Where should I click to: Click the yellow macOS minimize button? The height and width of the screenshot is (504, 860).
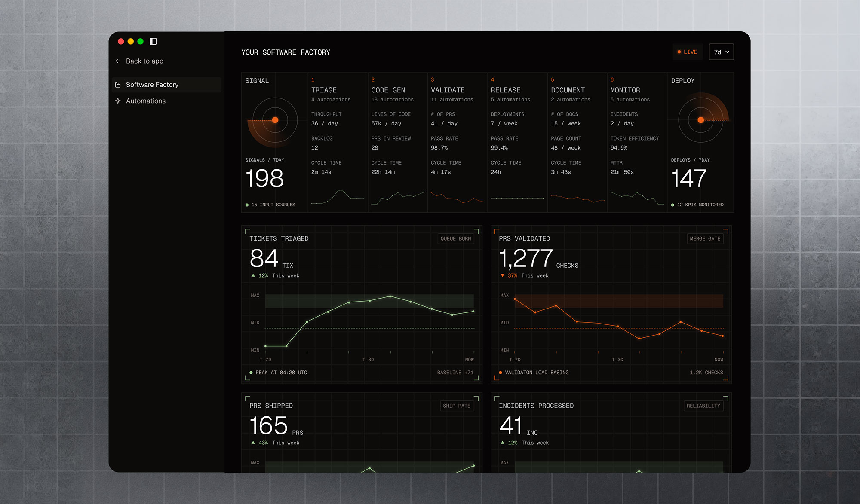[x=131, y=41]
